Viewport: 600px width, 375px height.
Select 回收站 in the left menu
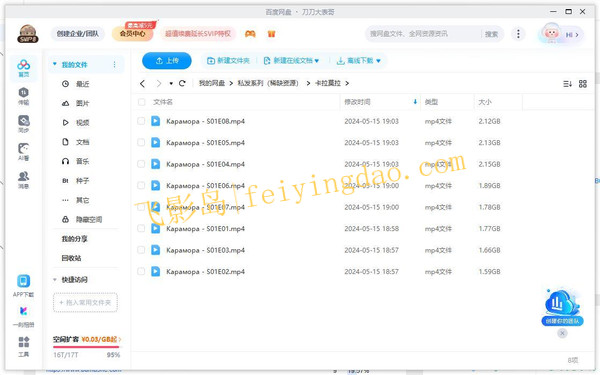pyautogui.click(x=72, y=258)
